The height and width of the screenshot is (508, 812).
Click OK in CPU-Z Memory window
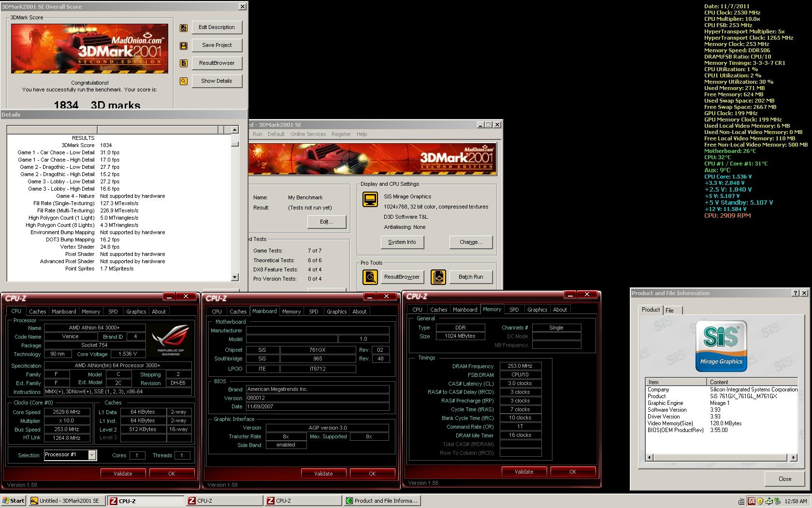tap(573, 472)
